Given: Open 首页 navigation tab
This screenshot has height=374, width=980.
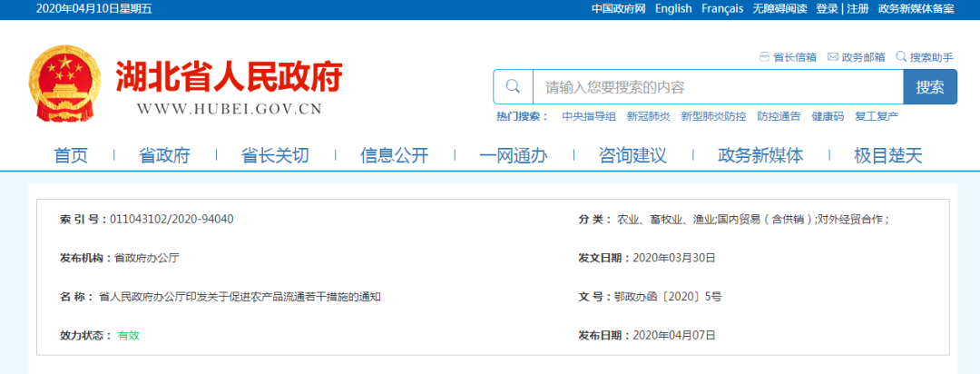Looking at the screenshot, I should click(x=72, y=156).
